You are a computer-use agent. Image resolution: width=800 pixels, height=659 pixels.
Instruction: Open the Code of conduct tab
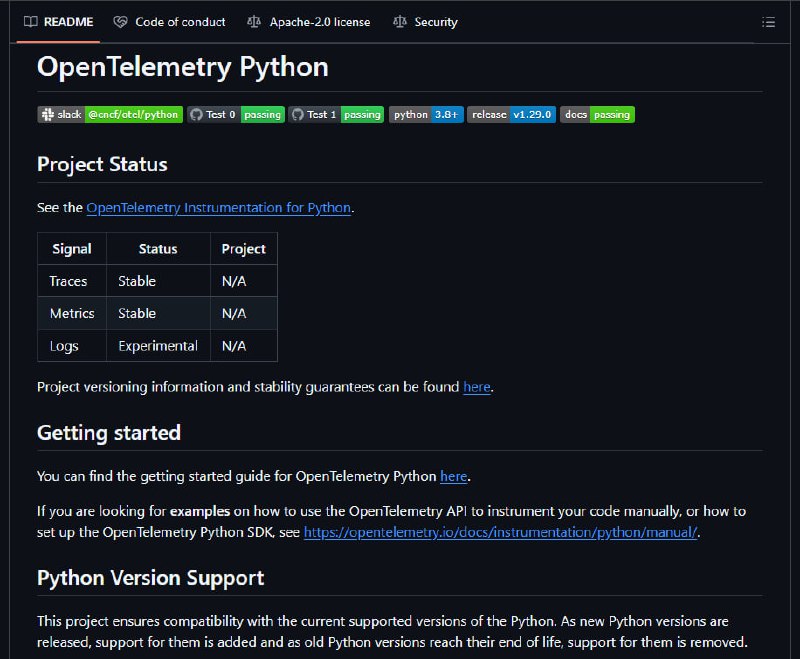[169, 22]
